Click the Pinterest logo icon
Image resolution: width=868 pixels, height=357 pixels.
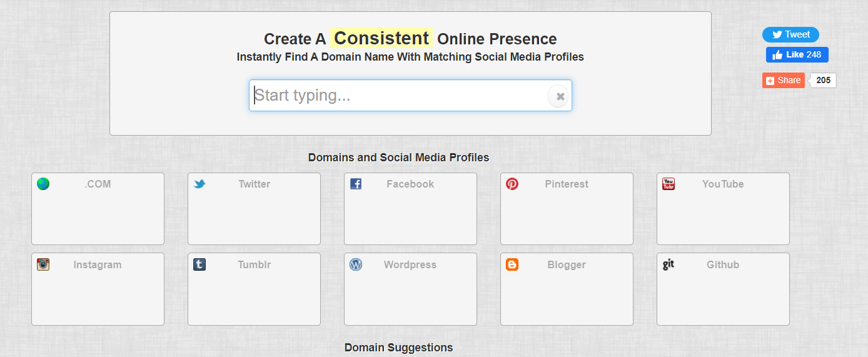(x=512, y=184)
